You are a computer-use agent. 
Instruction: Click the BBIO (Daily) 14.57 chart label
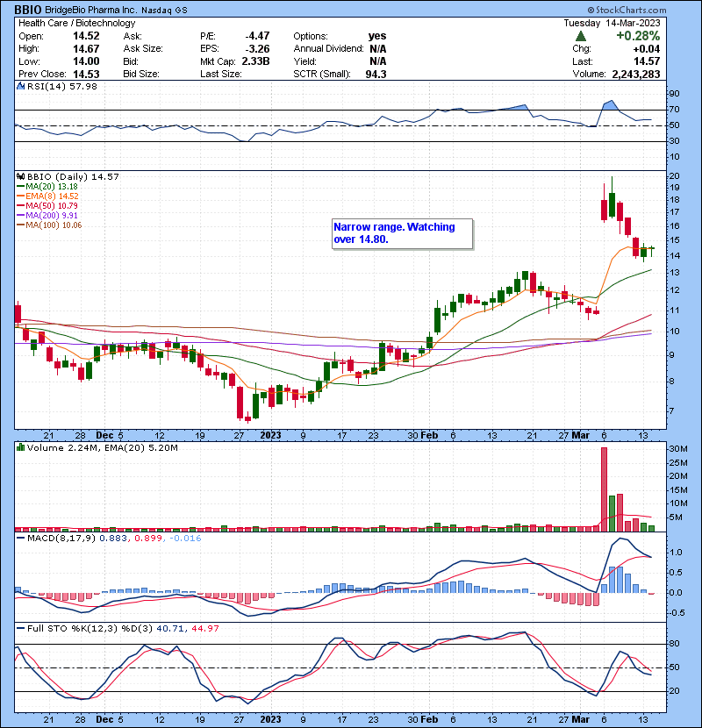(73, 177)
